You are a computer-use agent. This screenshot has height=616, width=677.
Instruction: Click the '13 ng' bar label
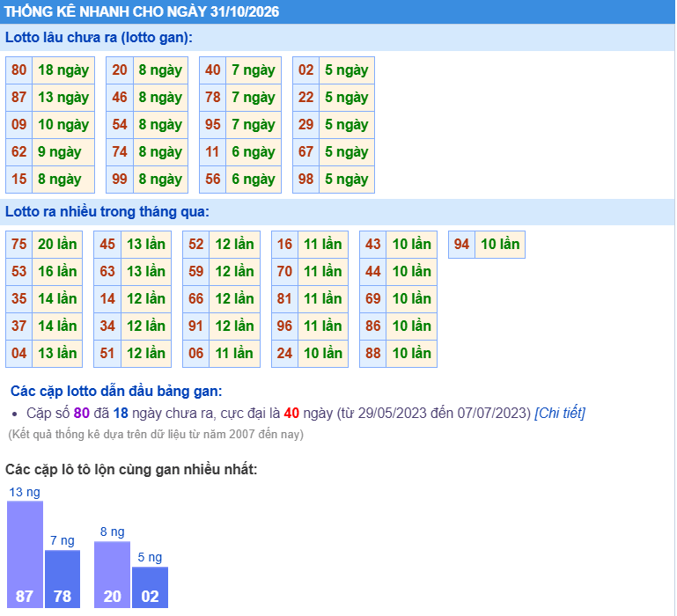point(25,492)
